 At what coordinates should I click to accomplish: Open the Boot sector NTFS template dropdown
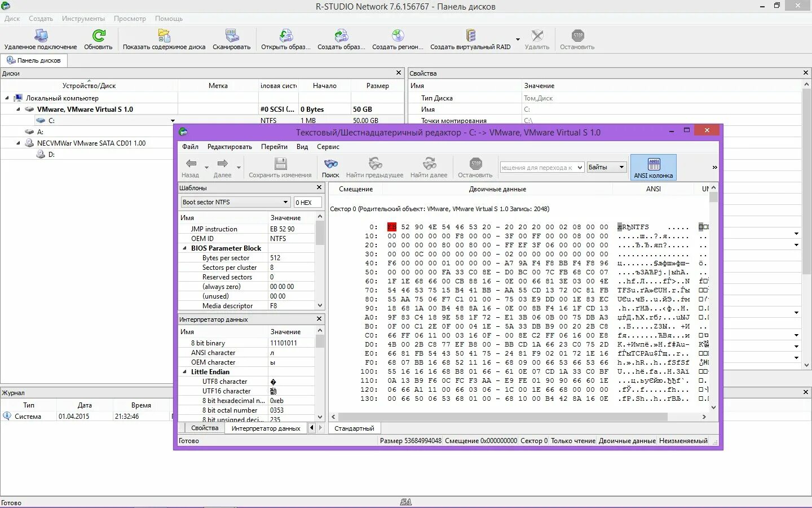click(x=285, y=202)
